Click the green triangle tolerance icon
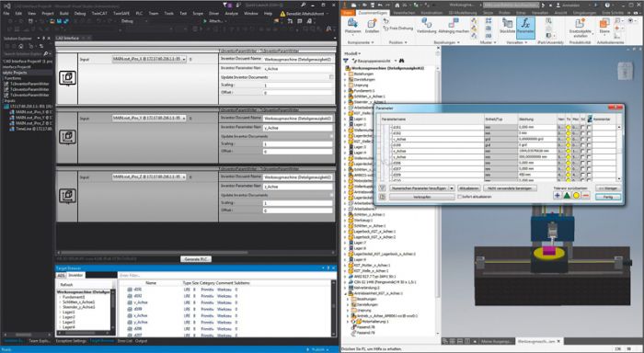The height and width of the screenshot is (353, 644). tap(567, 196)
